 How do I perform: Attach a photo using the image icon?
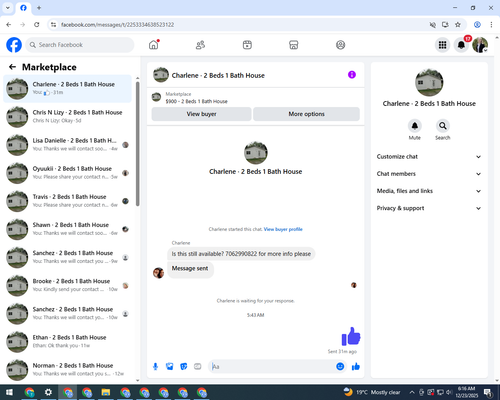click(x=170, y=367)
